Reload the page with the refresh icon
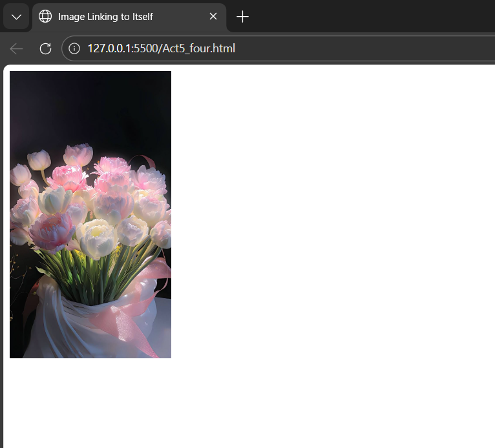Viewport: 495px width, 448px height. pyautogui.click(x=45, y=48)
